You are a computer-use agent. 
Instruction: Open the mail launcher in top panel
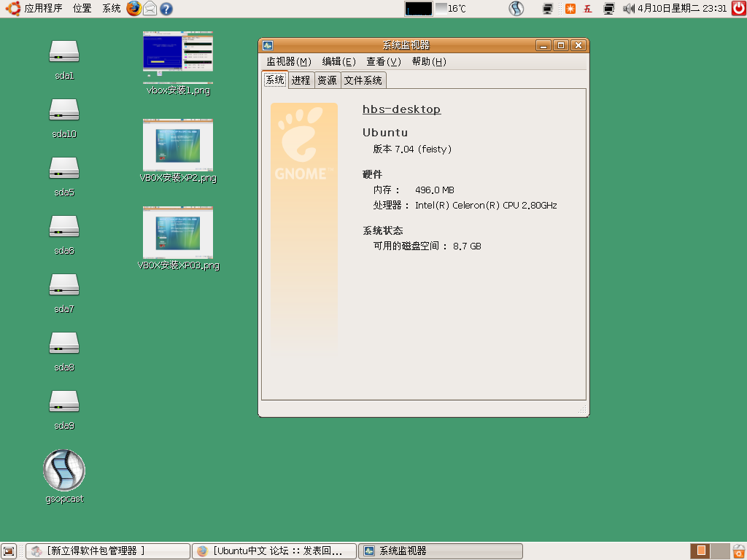(150, 9)
